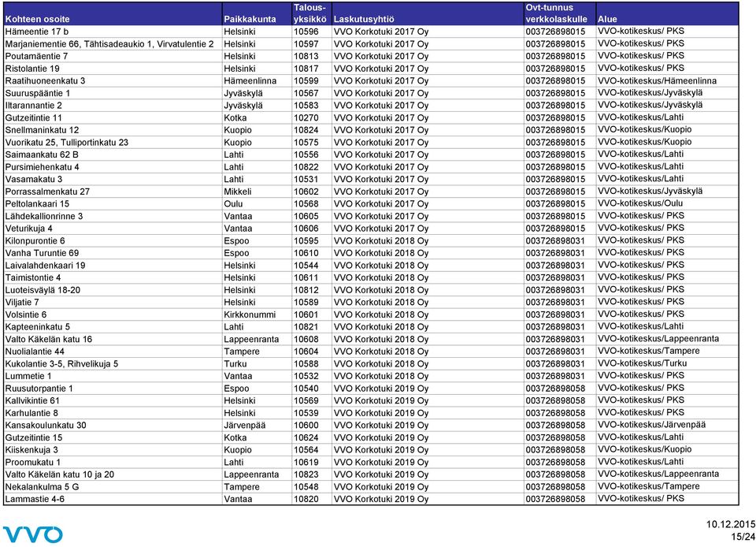Select the address 'Peltolankaari 15'
This screenshot has width=756, height=547.
coord(37,204)
